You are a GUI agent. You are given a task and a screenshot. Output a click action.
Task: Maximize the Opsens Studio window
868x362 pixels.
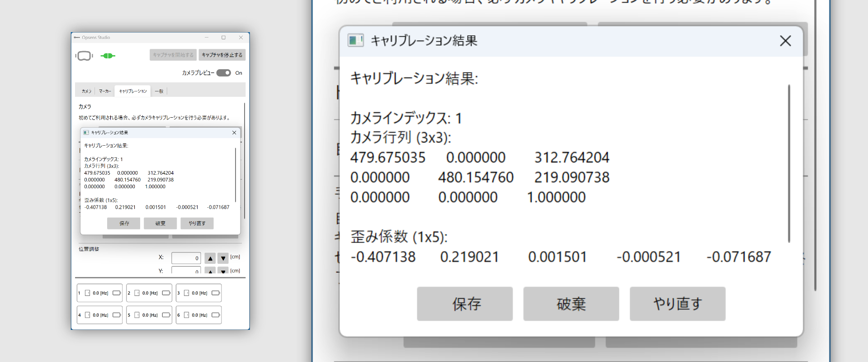223,38
